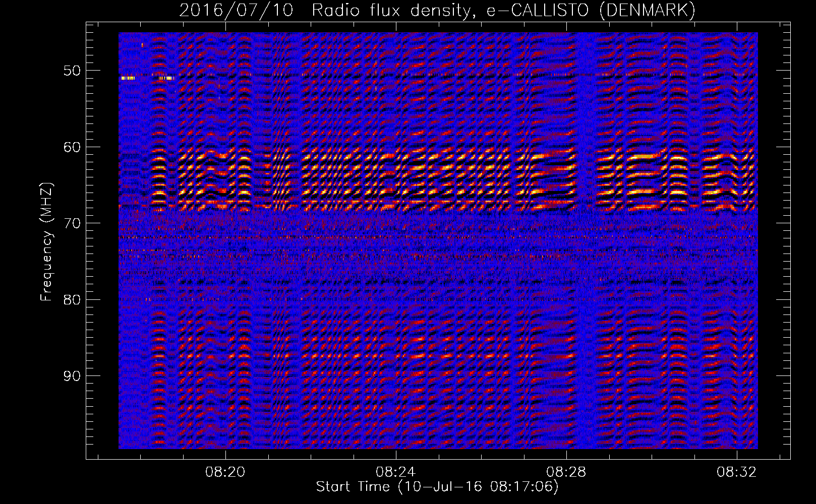This screenshot has width=816, height=504.
Task: Click the 60 frequency tick label
Action: pos(72,147)
